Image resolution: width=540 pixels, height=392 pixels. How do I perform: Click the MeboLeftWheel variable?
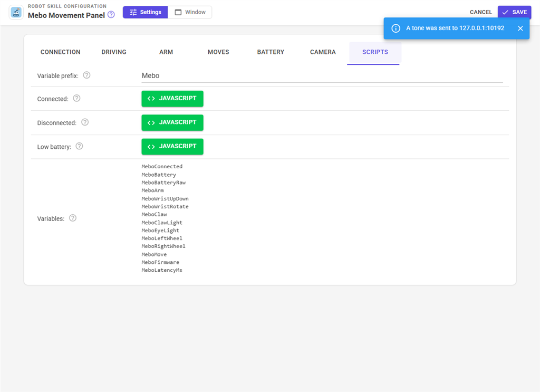[x=162, y=238]
